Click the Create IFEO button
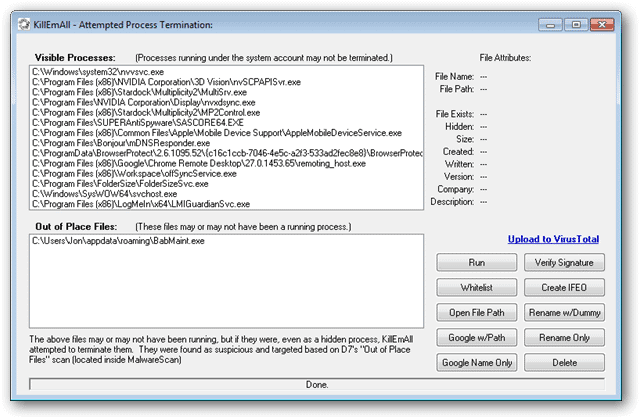The image size is (640, 419). [x=564, y=288]
